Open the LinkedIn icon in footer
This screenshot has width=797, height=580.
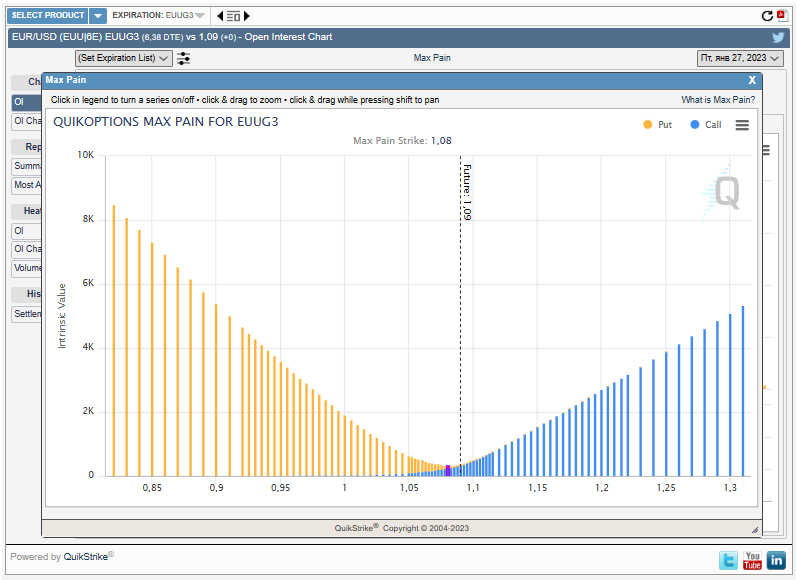tap(776, 561)
